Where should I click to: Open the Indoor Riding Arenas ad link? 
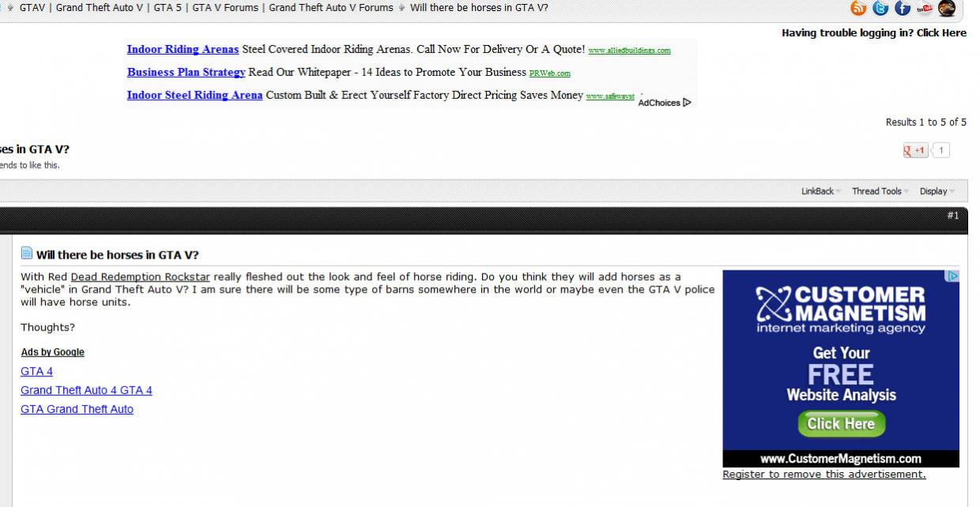183,49
